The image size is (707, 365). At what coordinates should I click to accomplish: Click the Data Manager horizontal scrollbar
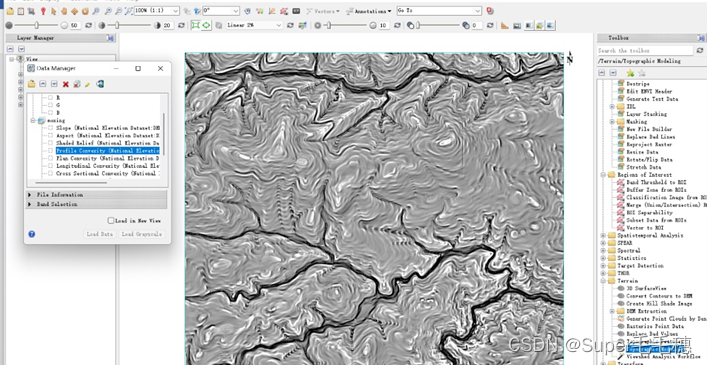[x=71, y=183]
